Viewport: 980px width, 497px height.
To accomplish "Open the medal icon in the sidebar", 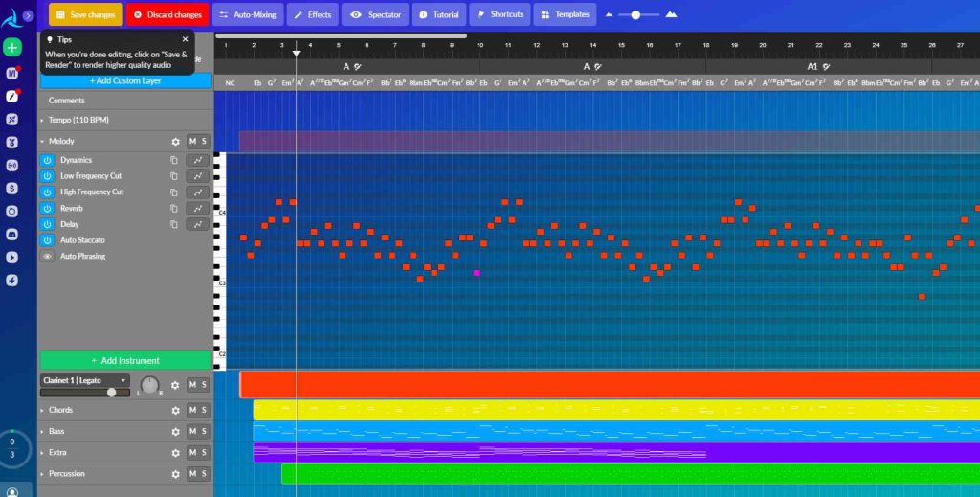I will pos(11,142).
